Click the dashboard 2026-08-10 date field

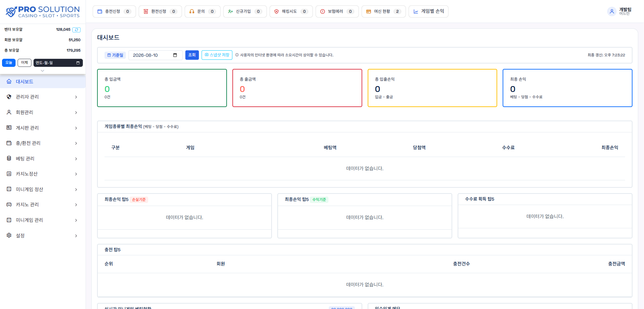(x=156, y=55)
